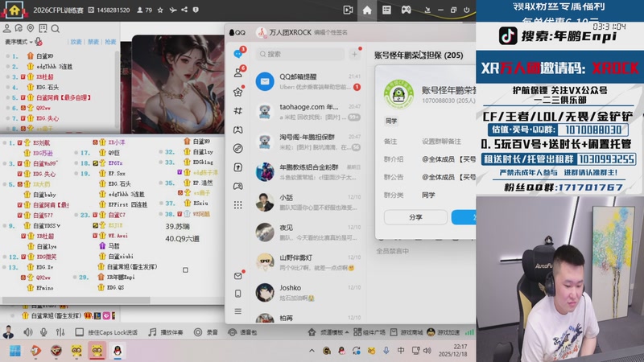Expand the 频道模板 dropdown
The width and height of the screenshot is (644, 362).
[x=328, y=332]
